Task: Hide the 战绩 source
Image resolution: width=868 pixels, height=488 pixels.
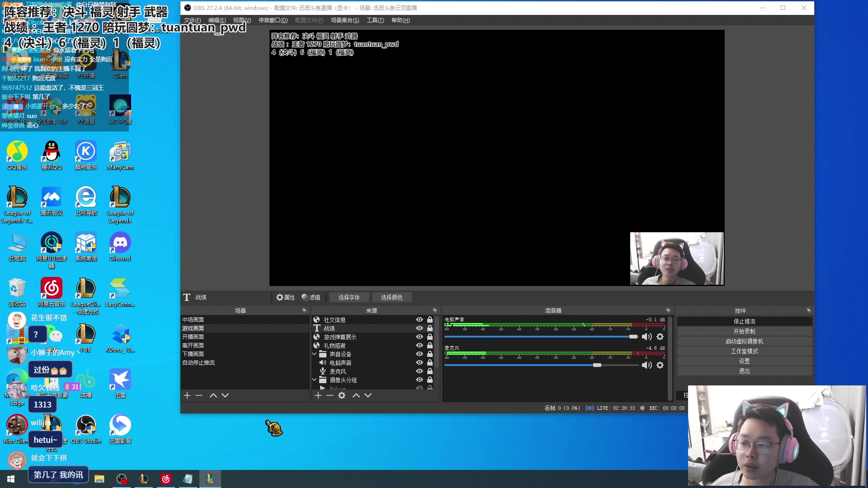Action: tap(420, 328)
